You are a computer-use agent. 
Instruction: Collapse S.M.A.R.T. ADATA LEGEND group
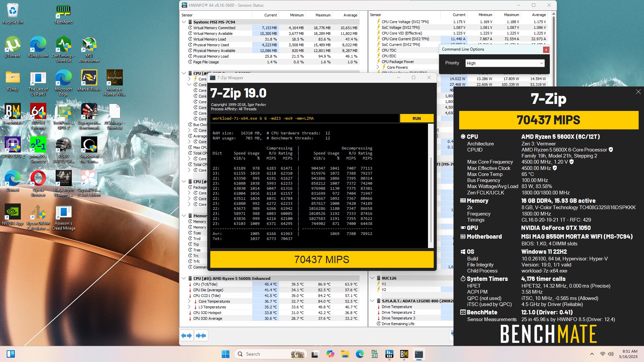pos(372,301)
